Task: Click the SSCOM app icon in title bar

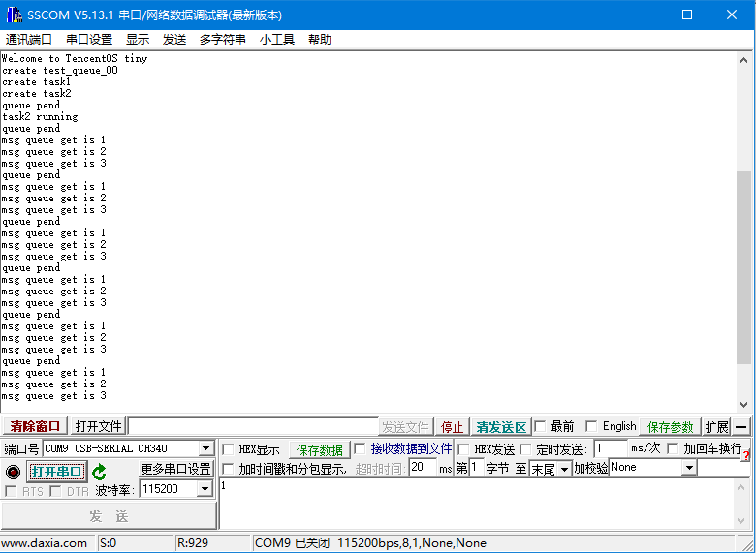Action: [15, 15]
